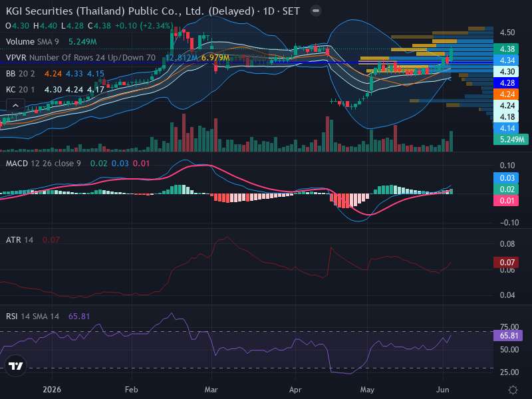Click the May label on time axis
Screen dimensions: 532x399
pos(367,390)
